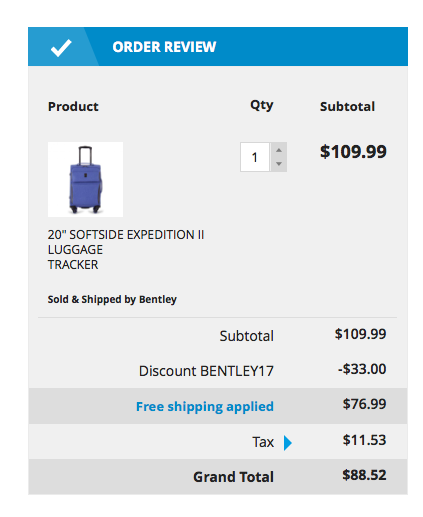Decrease quantity with the down arrow

(279, 164)
